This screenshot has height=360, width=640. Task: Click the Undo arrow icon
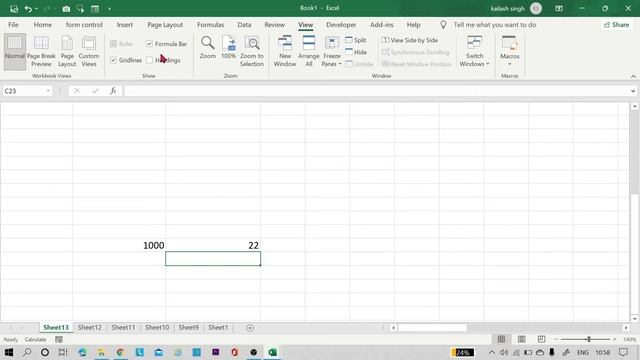point(28,9)
